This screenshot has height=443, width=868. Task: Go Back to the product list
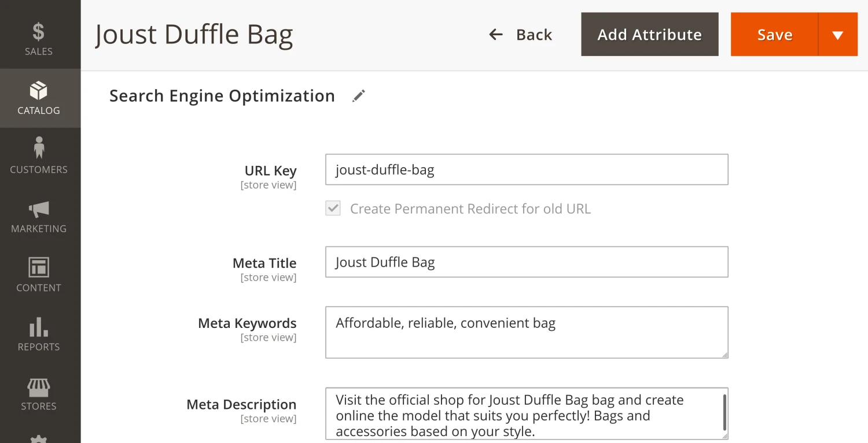(521, 35)
